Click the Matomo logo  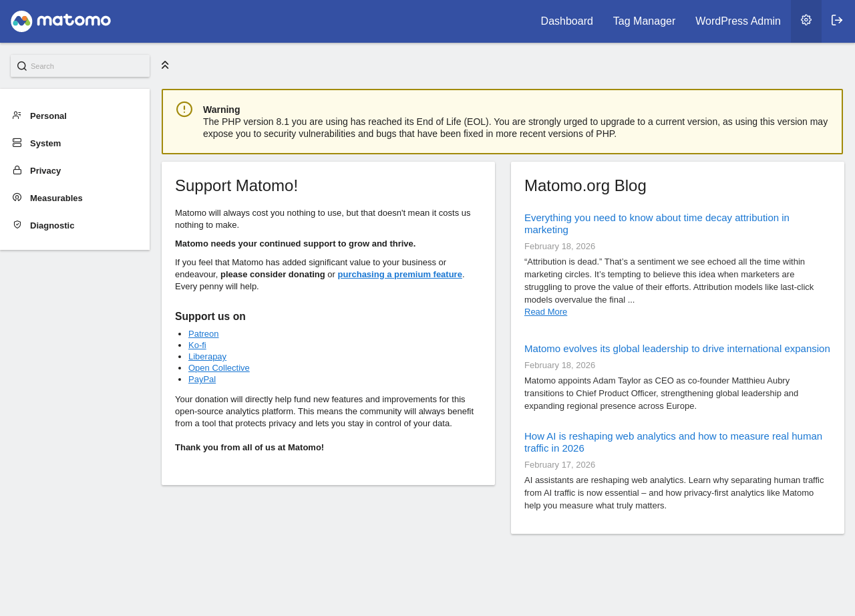61,21
